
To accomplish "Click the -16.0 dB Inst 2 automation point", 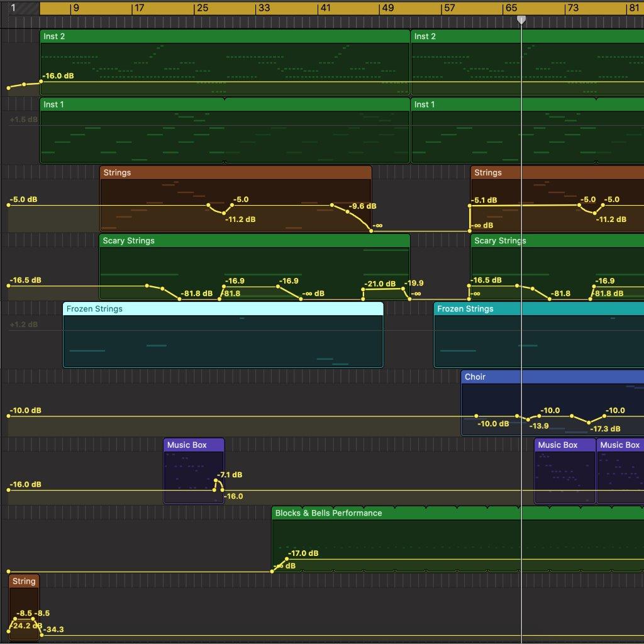I will pos(41,82).
